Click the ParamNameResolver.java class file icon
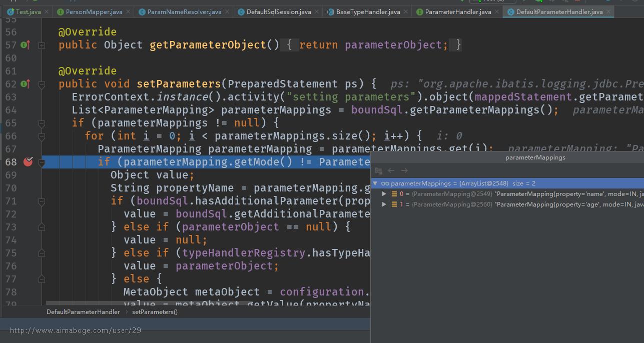 point(142,11)
